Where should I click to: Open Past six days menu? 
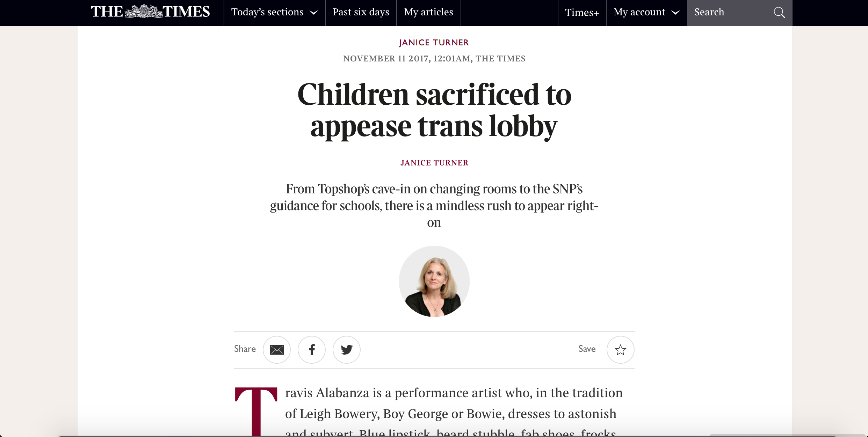pyautogui.click(x=361, y=12)
